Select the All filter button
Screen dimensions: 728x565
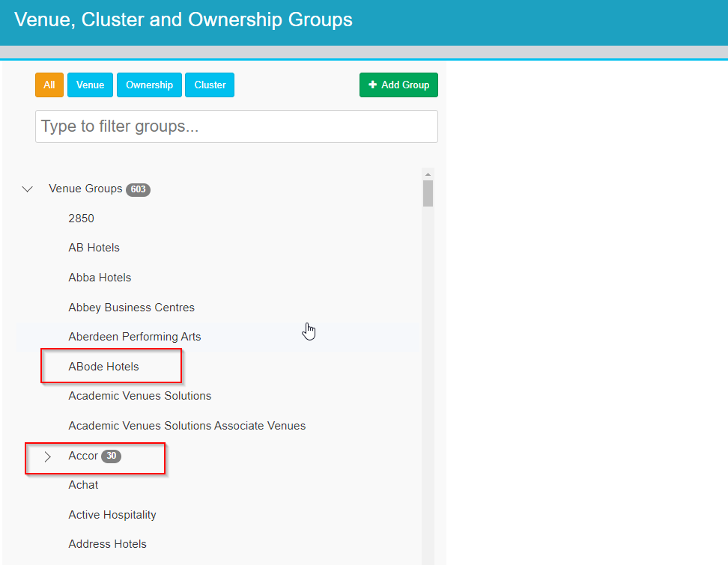[49, 85]
